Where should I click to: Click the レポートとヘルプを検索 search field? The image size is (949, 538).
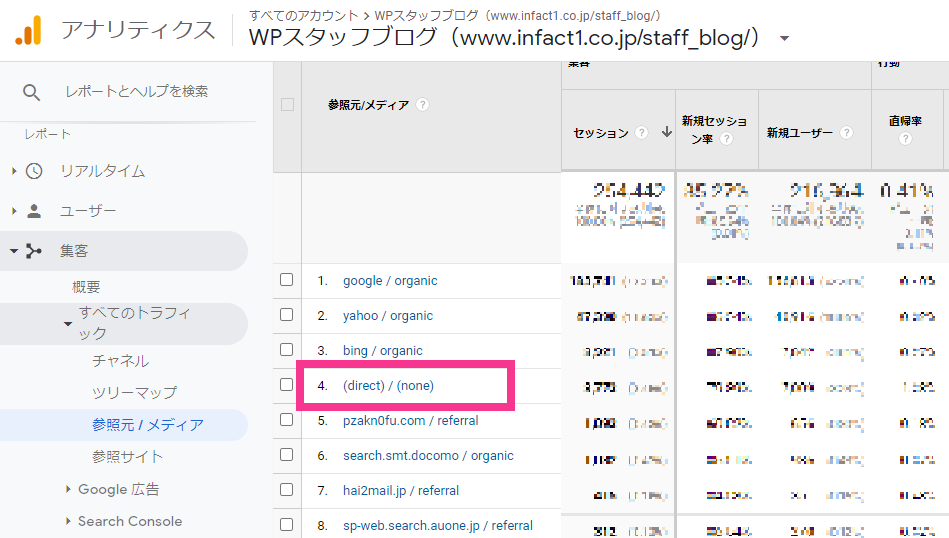[136, 91]
